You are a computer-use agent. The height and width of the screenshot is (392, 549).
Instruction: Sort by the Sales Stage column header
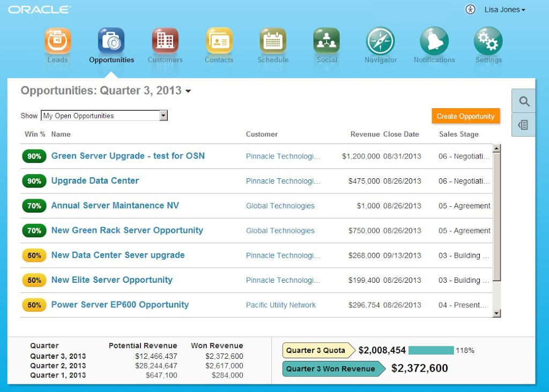pos(459,134)
